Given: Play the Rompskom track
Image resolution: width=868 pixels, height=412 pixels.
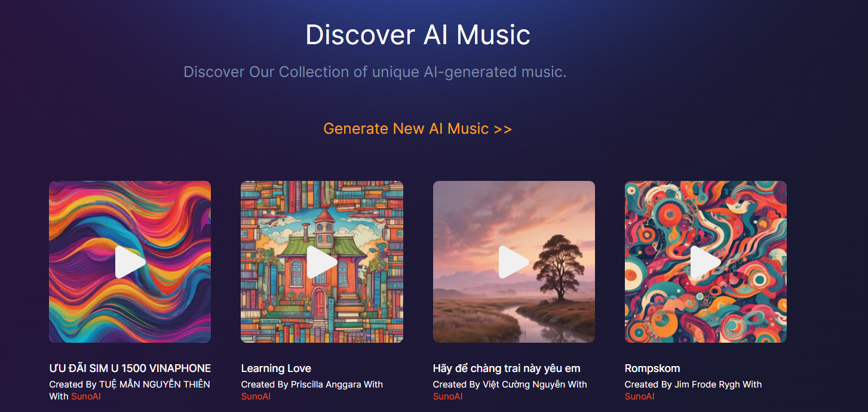Looking at the screenshot, I should click(706, 262).
